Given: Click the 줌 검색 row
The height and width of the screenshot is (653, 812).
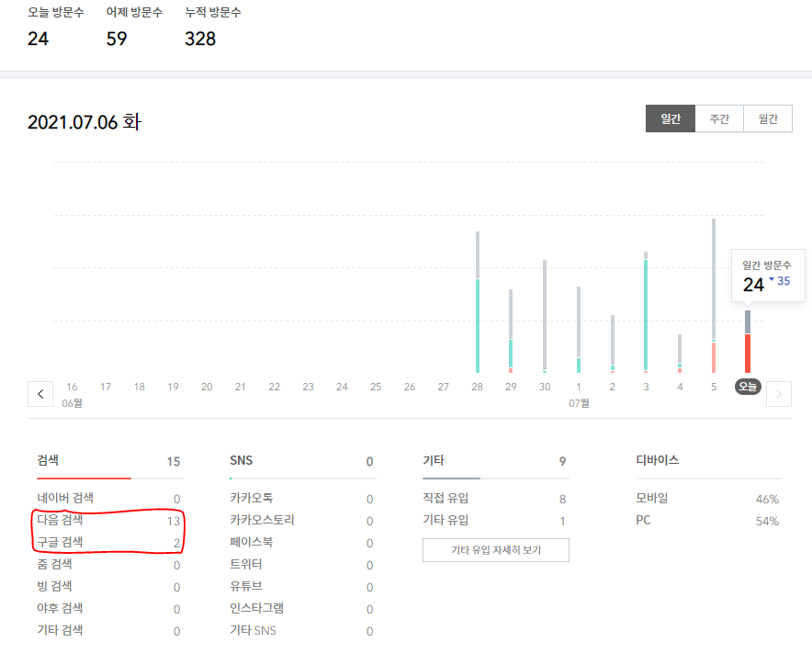Looking at the screenshot, I should pos(109,565).
